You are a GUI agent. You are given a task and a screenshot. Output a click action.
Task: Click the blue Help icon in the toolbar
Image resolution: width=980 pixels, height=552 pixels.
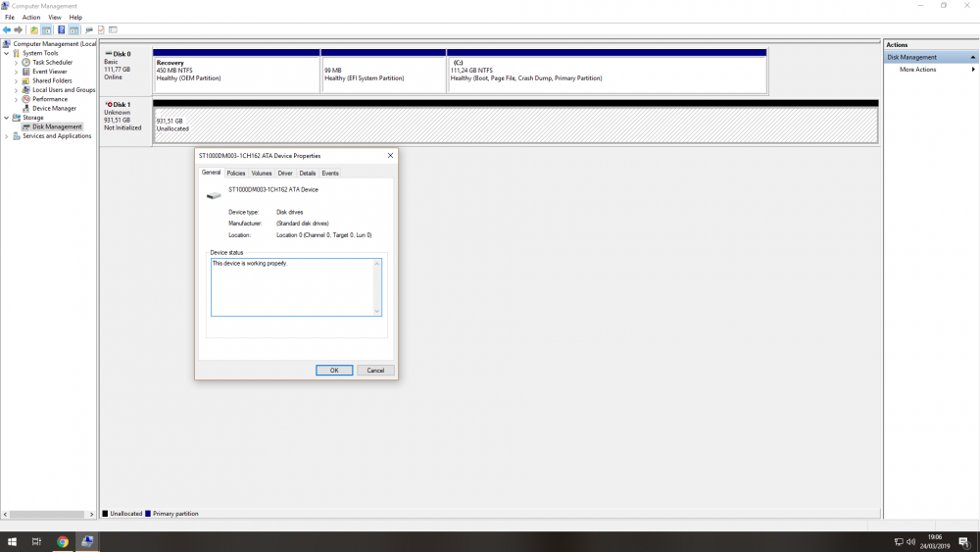61,30
